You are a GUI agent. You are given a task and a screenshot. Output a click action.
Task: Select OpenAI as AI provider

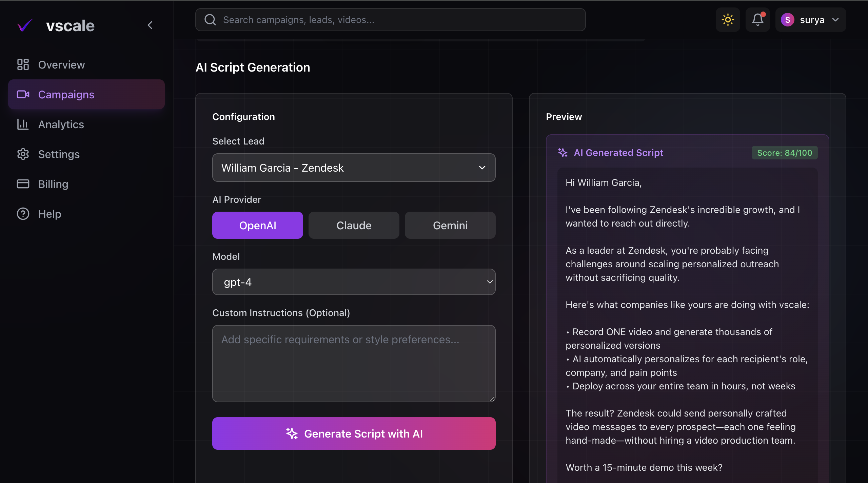tap(257, 225)
